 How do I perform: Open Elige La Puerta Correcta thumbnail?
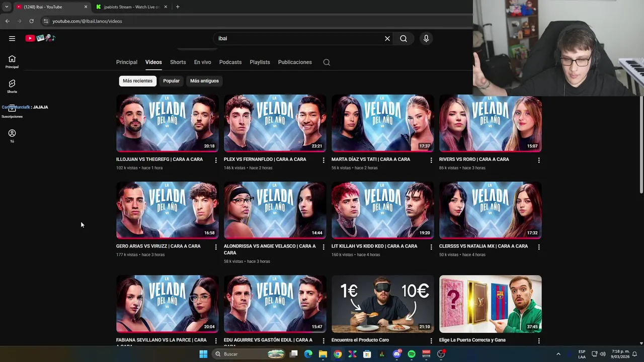click(x=491, y=304)
